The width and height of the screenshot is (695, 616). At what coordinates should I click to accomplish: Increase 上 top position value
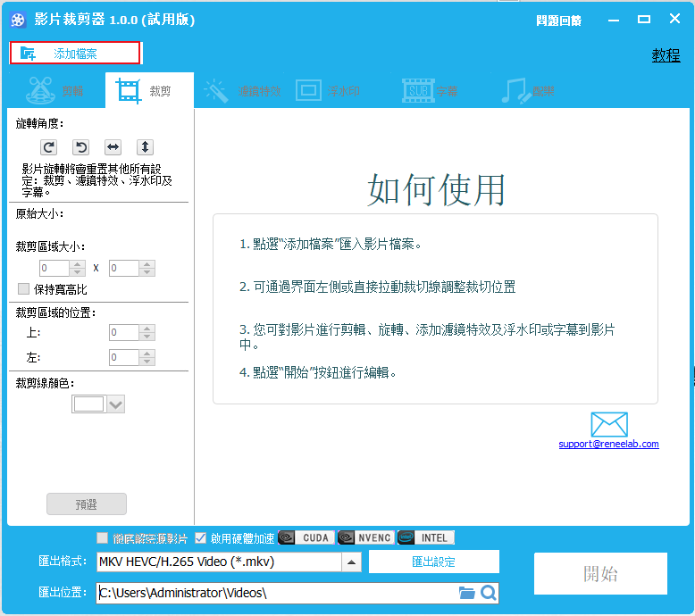click(x=147, y=329)
